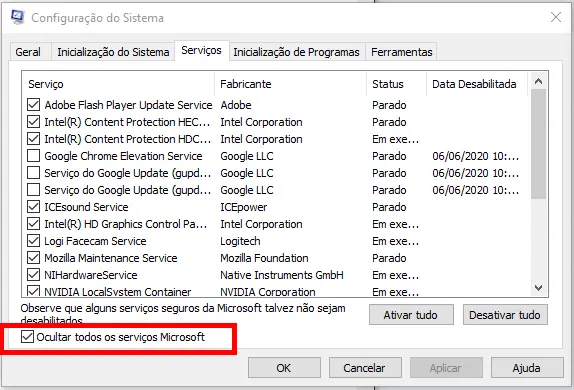Toggle the Intel Content Protection HDC checkbox
This screenshot has width=574, height=390.
pyautogui.click(x=33, y=139)
